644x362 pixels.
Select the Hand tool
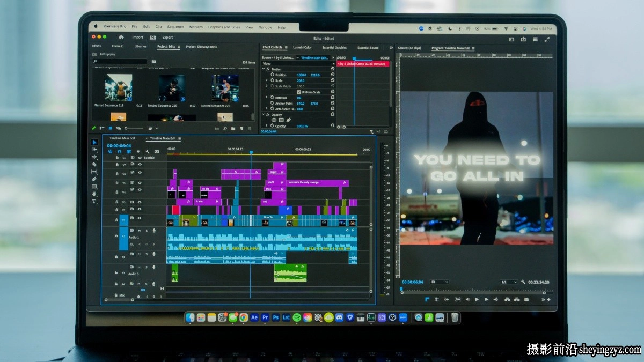click(94, 194)
